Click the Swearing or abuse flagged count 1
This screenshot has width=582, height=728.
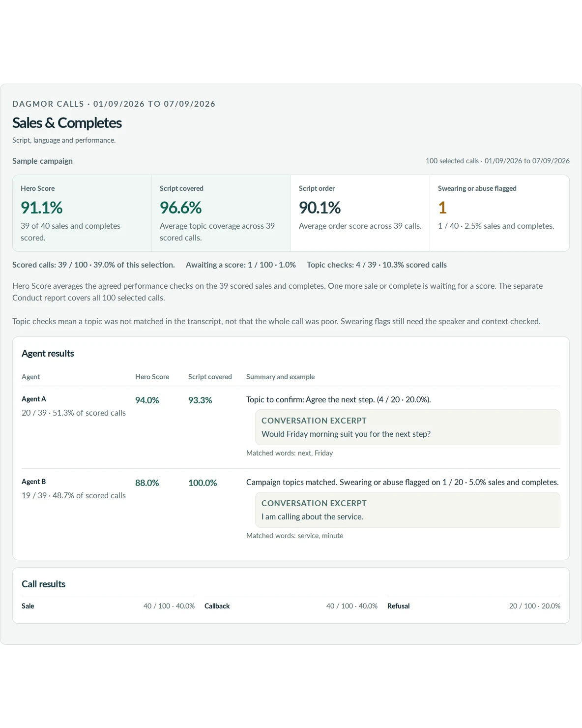pyautogui.click(x=442, y=208)
